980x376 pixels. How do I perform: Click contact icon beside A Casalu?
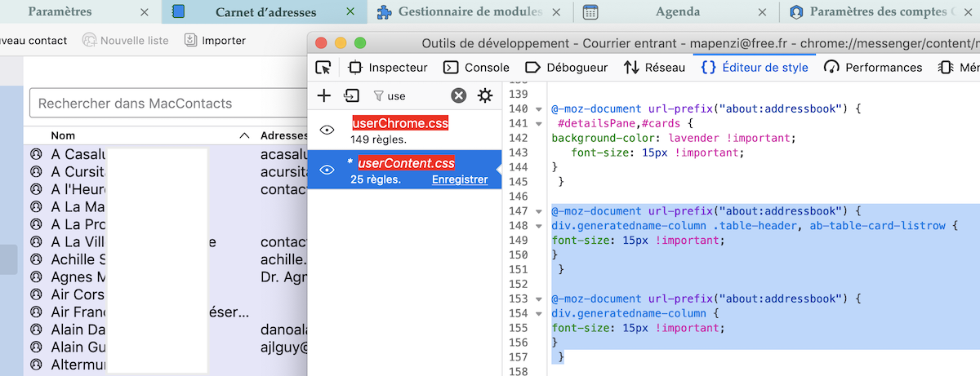pyautogui.click(x=36, y=153)
